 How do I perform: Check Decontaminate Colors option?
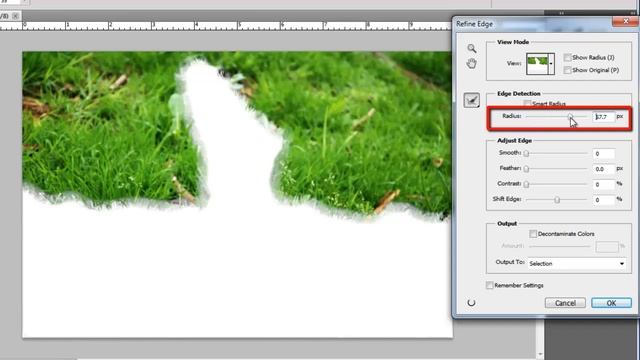coord(533,234)
